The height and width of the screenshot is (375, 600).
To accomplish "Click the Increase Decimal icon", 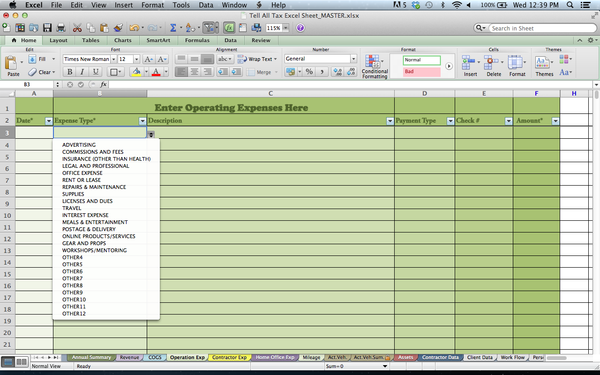I will (337, 72).
